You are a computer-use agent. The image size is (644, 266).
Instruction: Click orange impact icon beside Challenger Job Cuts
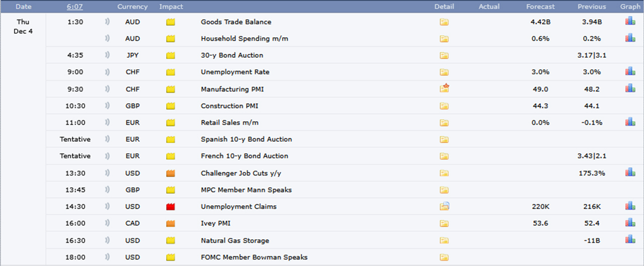point(171,173)
